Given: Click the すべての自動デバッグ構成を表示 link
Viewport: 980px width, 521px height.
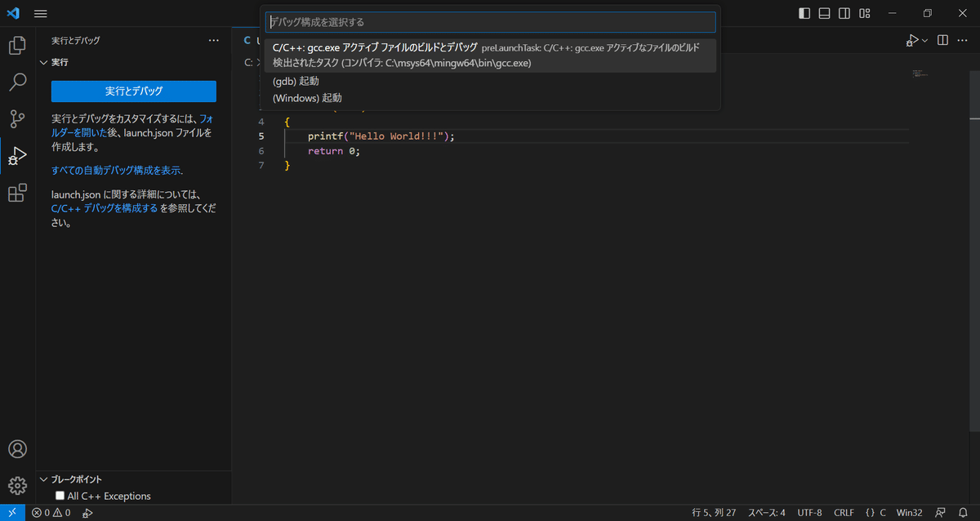Looking at the screenshot, I should click(117, 170).
